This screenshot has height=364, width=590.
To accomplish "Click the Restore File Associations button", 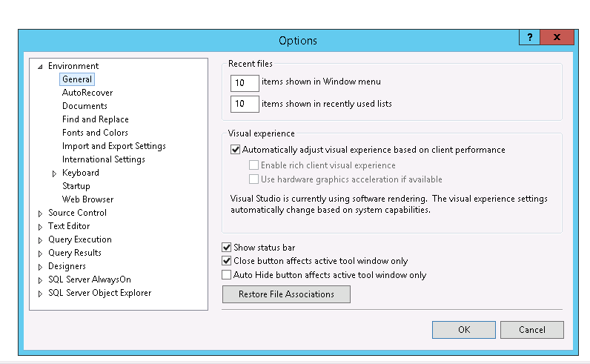I will coord(286,294).
